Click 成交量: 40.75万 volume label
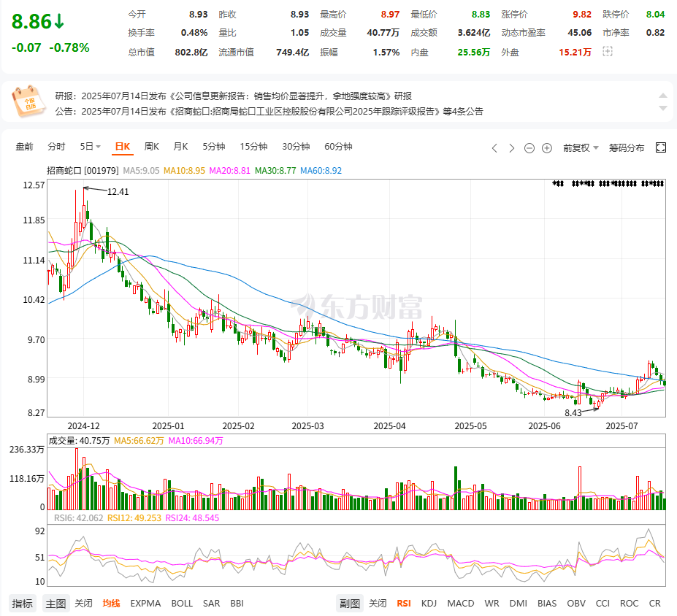The image size is (677, 616). (x=79, y=440)
